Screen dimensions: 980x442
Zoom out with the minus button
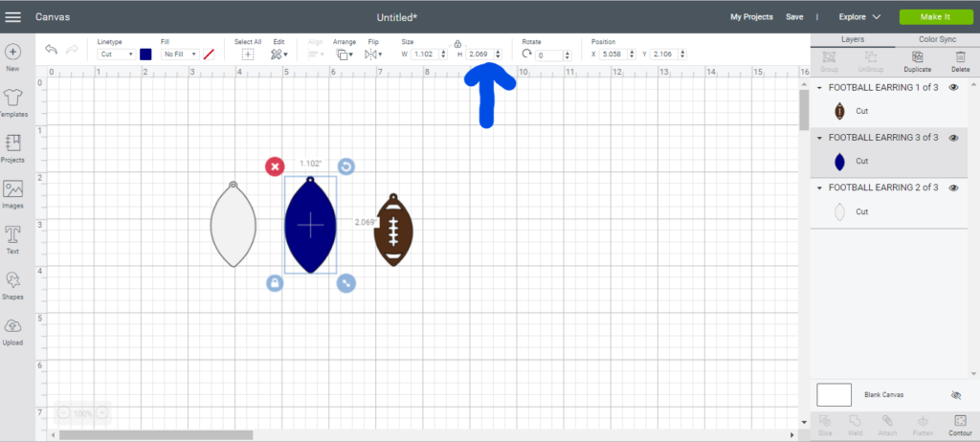64,413
